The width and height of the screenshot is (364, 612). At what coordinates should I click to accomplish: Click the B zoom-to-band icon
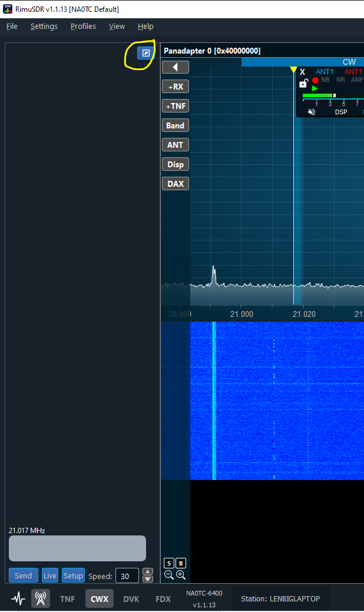click(x=181, y=563)
